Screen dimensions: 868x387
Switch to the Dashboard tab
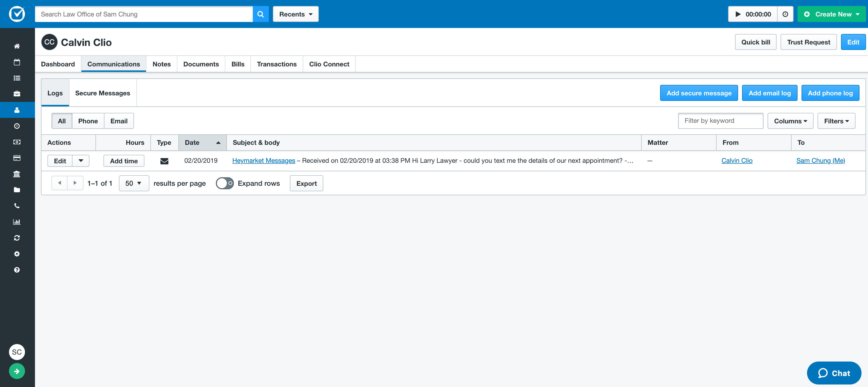tap(58, 64)
